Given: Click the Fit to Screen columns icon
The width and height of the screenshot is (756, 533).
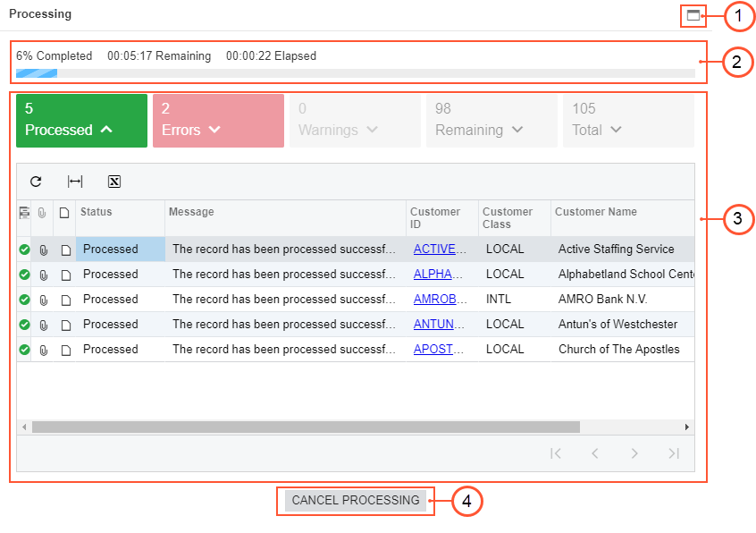Looking at the screenshot, I should click(x=75, y=182).
